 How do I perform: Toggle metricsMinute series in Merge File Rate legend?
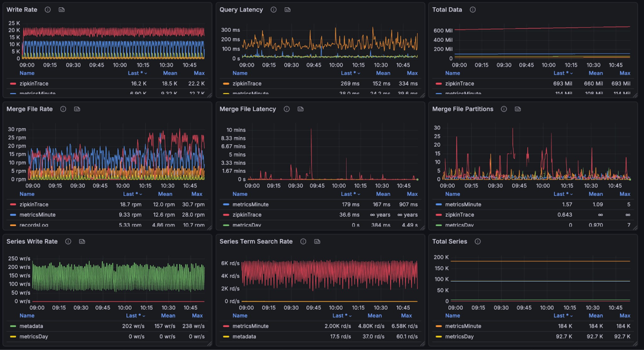coord(37,215)
